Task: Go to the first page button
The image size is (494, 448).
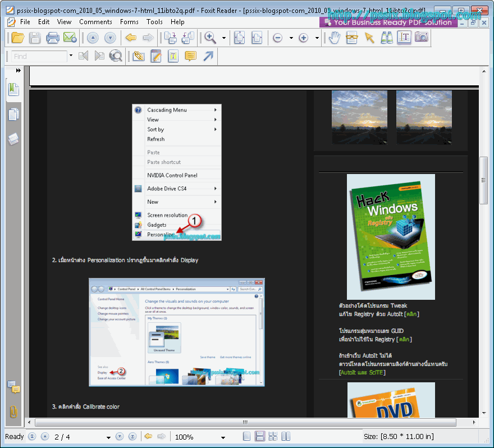Action: pyautogui.click(x=32, y=436)
